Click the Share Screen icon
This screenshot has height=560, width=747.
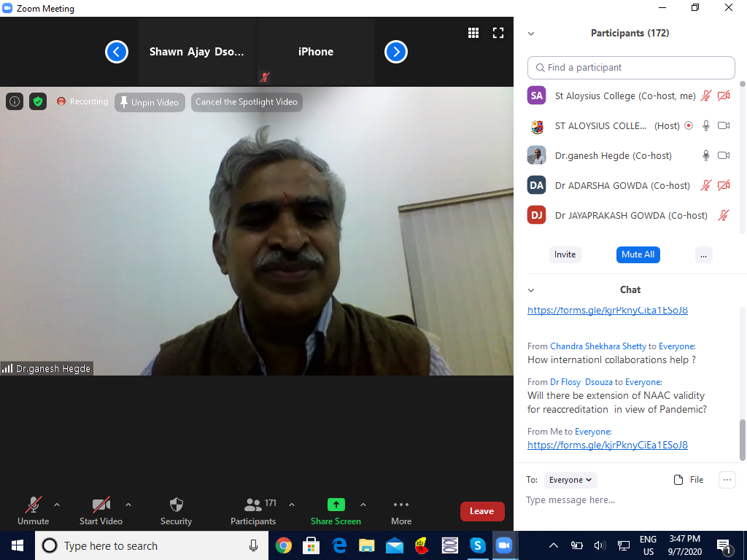pos(336,505)
